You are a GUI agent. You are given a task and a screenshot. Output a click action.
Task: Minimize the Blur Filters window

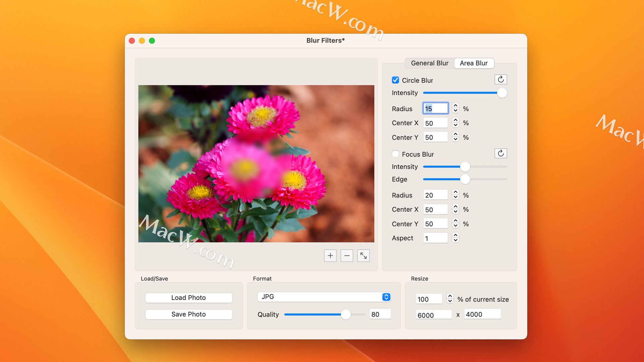pyautogui.click(x=142, y=41)
